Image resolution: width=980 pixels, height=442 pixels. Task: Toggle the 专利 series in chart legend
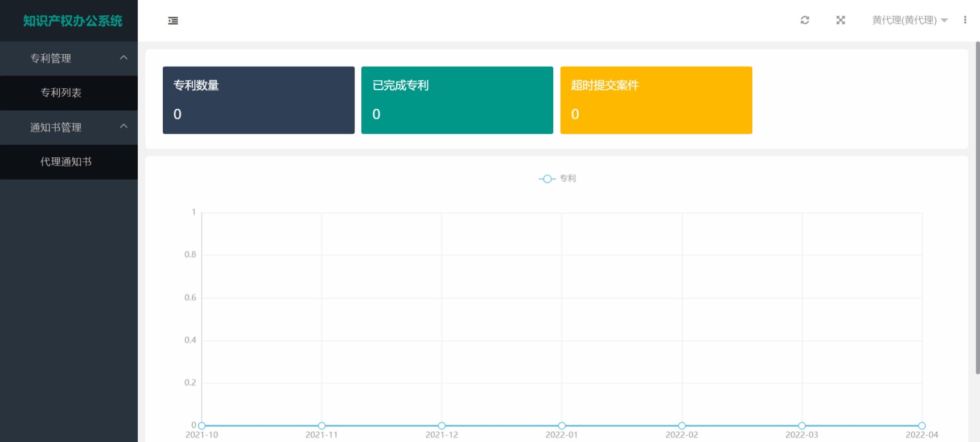click(x=558, y=179)
